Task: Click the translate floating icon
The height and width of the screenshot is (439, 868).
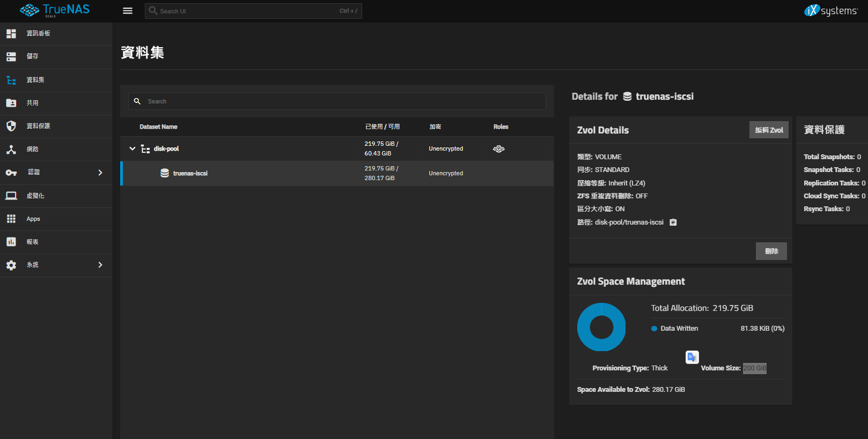Action: click(692, 357)
